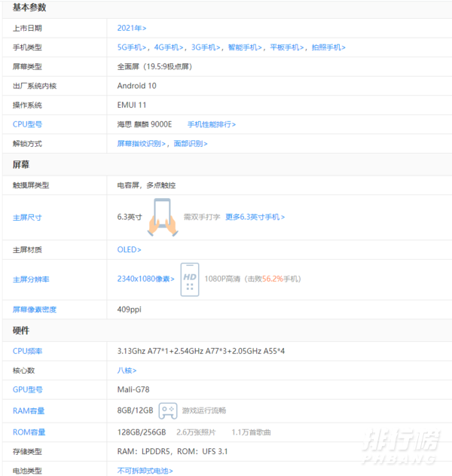This screenshot has height=476, width=452.
Task: Open the 屏幕指纹识别 link
Action: 142,144
